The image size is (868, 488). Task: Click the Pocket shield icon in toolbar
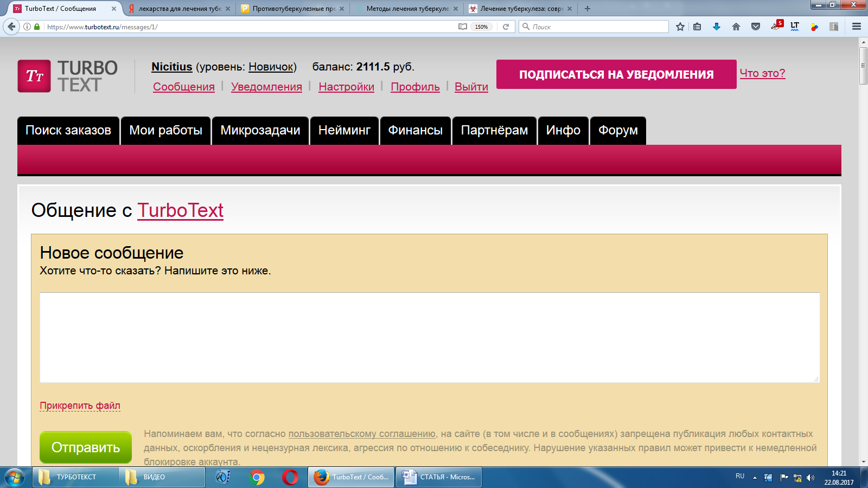point(755,27)
